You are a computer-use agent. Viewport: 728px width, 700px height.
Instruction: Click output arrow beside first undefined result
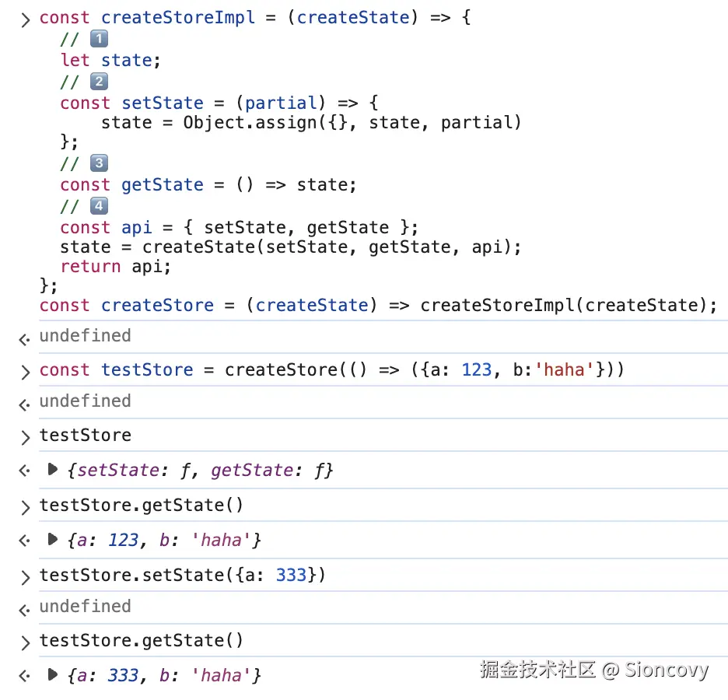pos(25,337)
